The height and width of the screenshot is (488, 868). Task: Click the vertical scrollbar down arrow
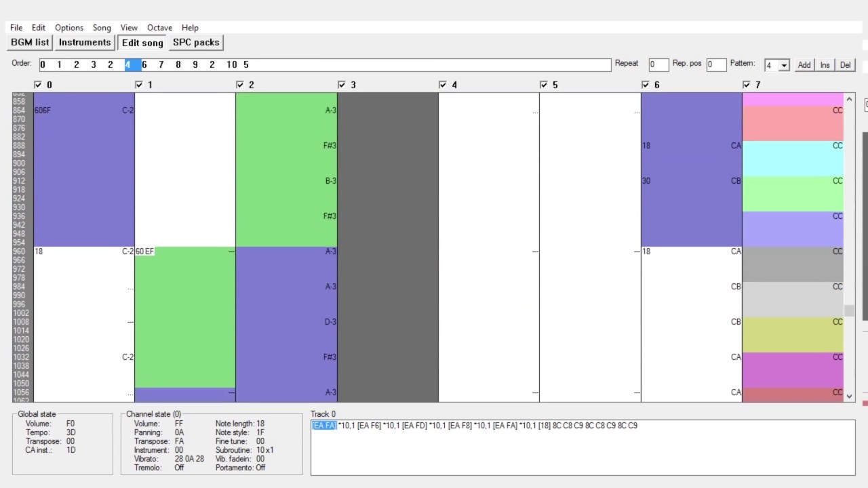click(849, 396)
